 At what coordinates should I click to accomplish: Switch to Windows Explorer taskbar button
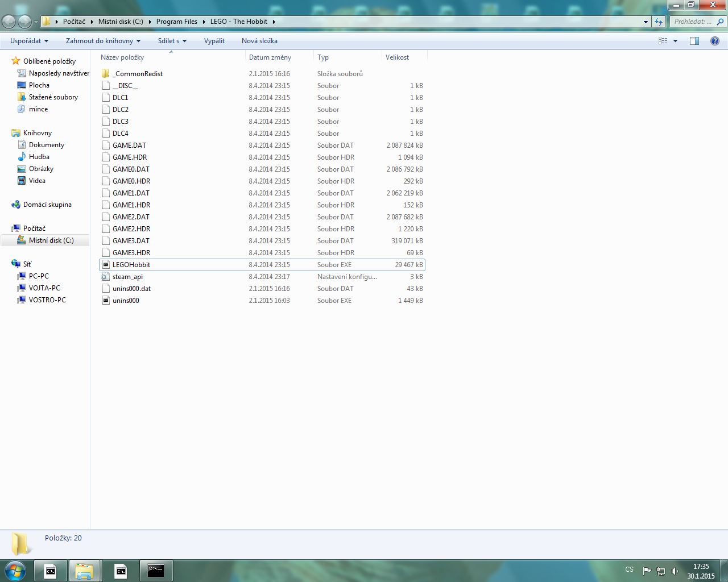(x=85, y=571)
